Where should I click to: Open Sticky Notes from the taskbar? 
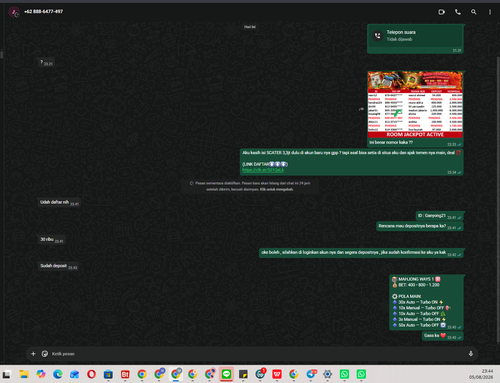243,374
